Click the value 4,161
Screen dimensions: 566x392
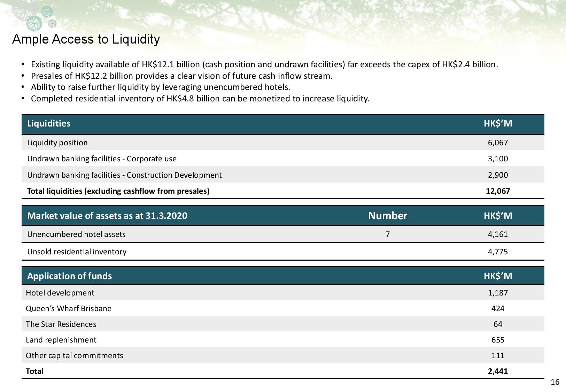[498, 234]
